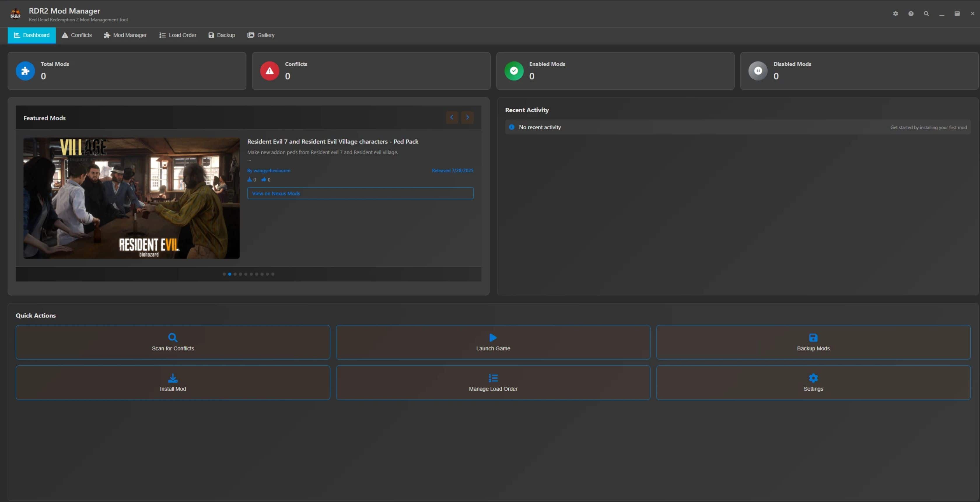This screenshot has width=980, height=502.
Task: Select the last carousel dot
Action: coord(273,274)
